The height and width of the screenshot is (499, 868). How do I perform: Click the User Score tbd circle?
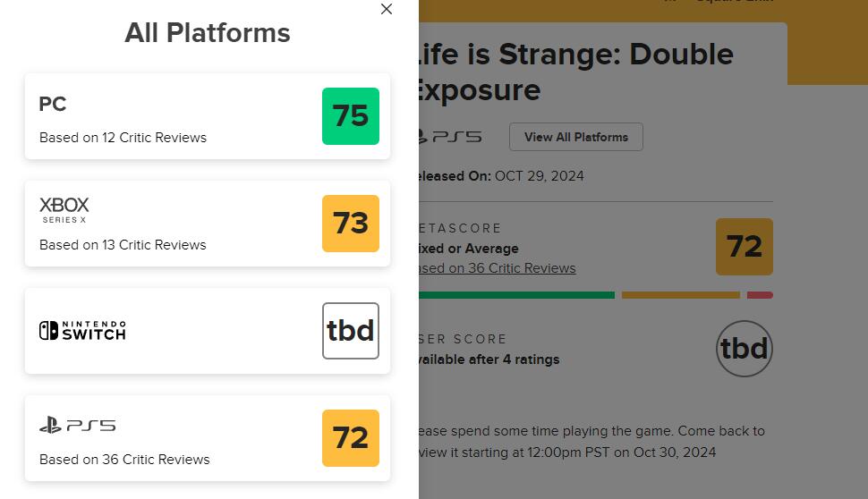[744, 348]
